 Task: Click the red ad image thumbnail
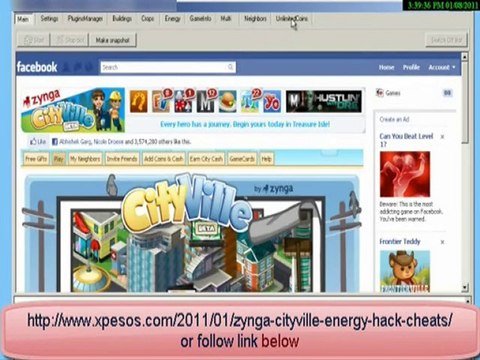coord(405,174)
